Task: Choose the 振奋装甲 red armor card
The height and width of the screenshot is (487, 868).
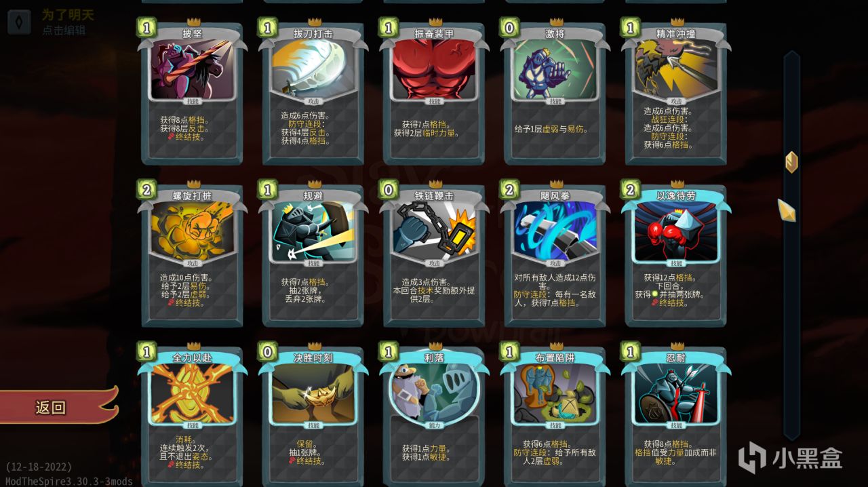Action: click(434, 92)
